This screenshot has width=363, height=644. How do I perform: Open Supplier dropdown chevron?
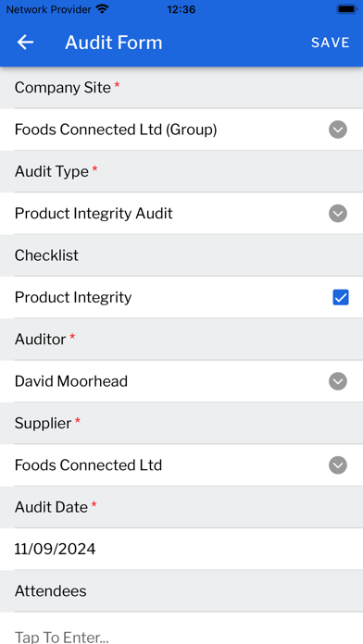[x=338, y=465]
